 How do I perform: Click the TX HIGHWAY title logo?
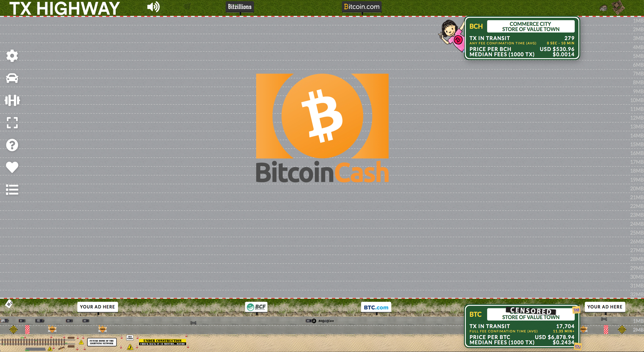pyautogui.click(x=64, y=8)
